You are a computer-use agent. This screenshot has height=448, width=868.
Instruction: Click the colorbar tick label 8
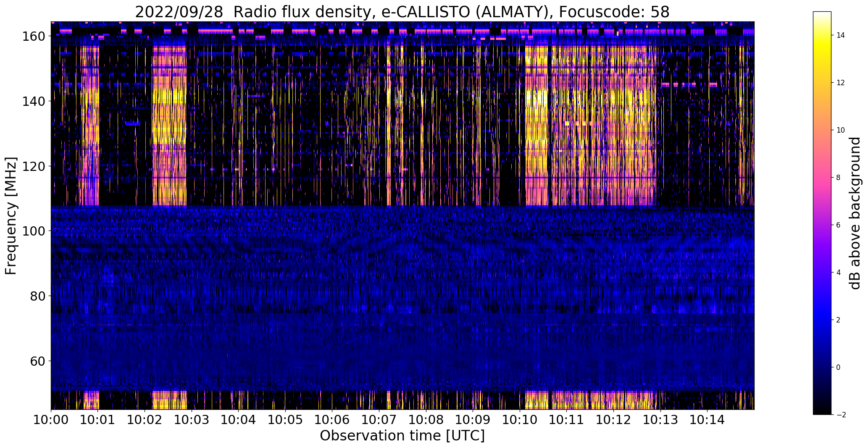839,178
